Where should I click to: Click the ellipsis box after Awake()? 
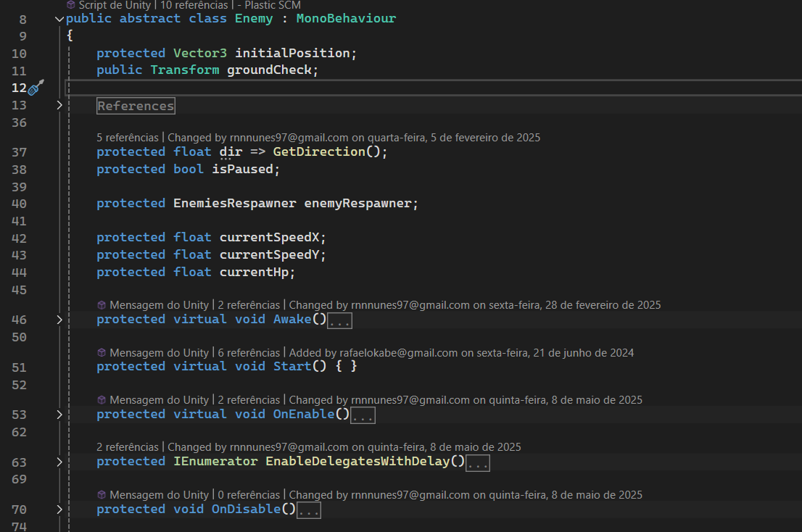(x=339, y=320)
